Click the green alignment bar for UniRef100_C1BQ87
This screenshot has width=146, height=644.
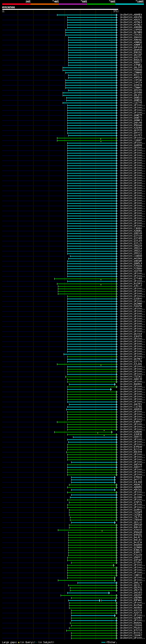[x=87, y=141]
